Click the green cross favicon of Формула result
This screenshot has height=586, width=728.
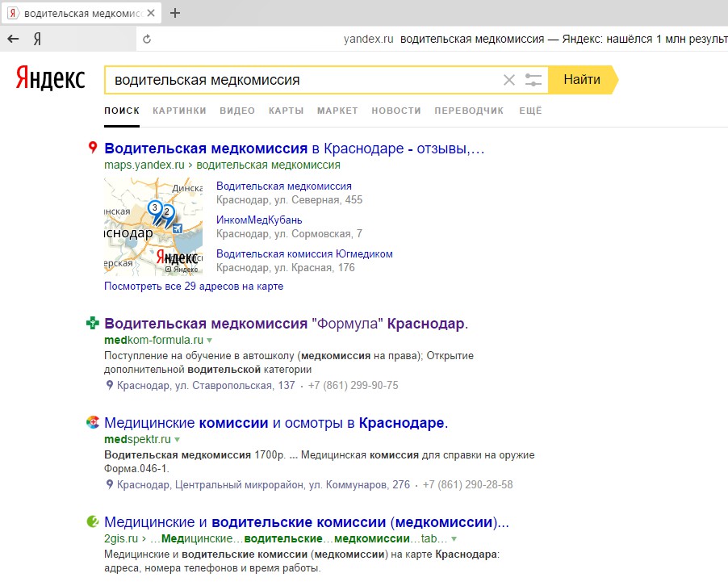pyautogui.click(x=93, y=322)
